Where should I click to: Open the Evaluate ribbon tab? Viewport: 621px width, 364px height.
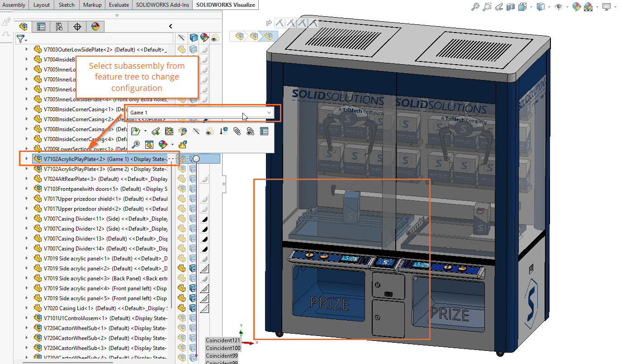[x=119, y=5]
